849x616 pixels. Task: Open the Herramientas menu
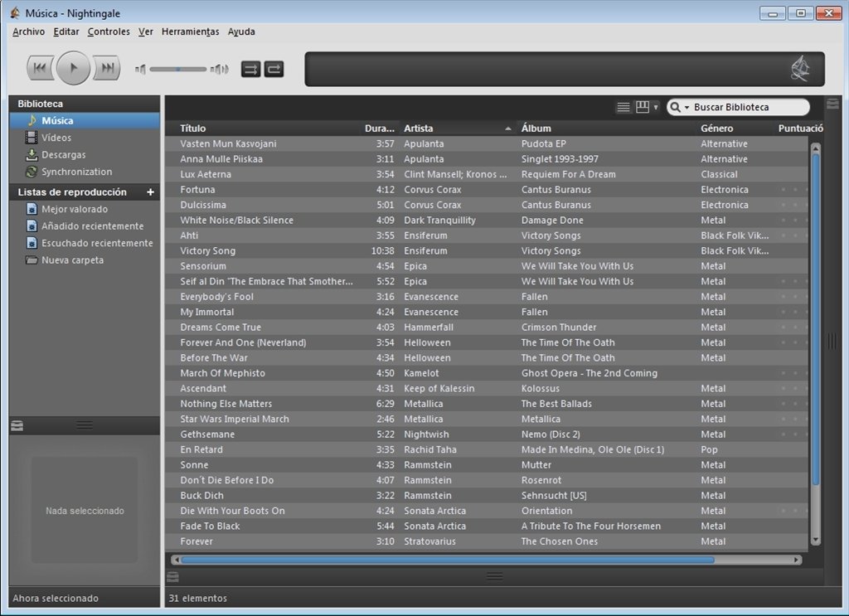[191, 32]
